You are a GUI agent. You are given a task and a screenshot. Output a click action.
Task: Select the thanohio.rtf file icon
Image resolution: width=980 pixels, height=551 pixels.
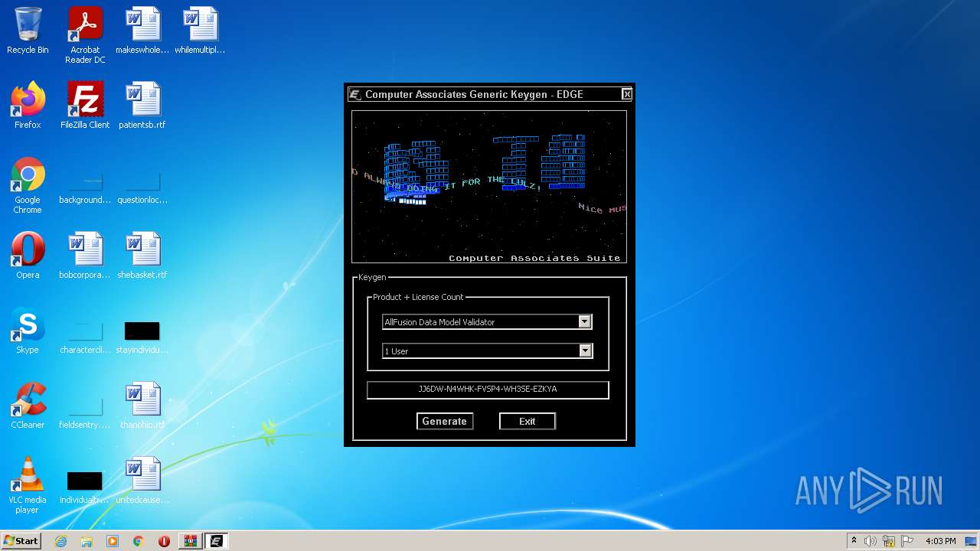click(142, 406)
